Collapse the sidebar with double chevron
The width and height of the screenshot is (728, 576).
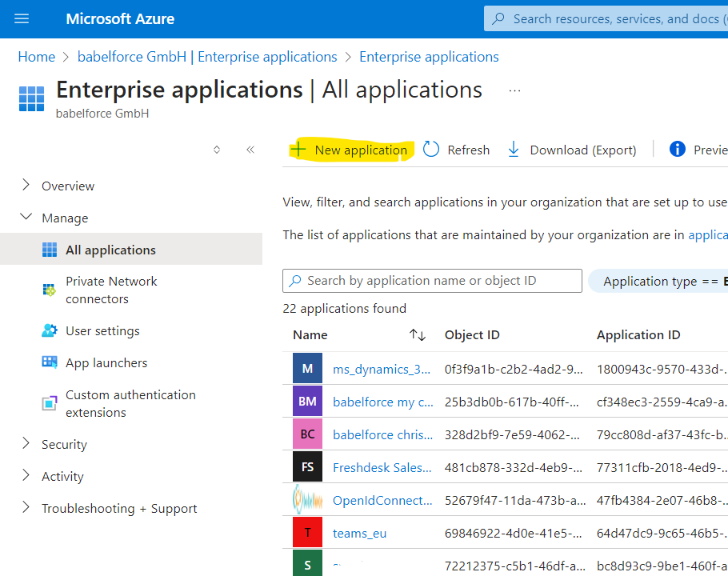pyautogui.click(x=250, y=150)
